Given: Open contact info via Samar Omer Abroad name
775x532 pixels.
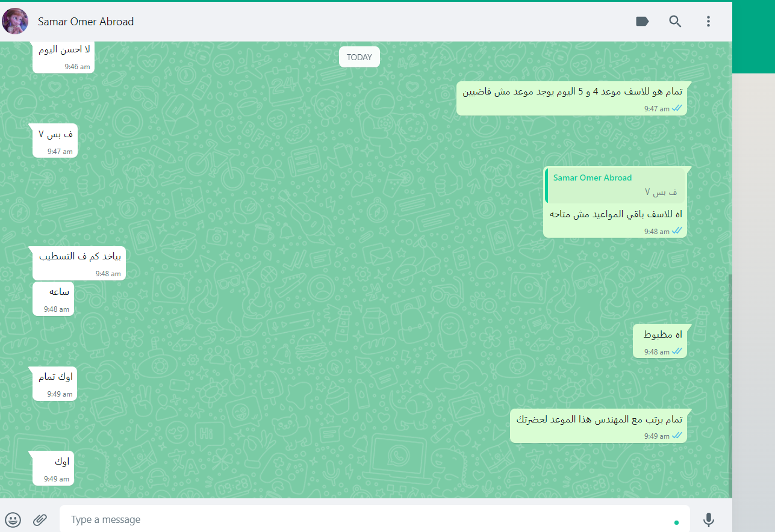Looking at the screenshot, I should 86,22.
